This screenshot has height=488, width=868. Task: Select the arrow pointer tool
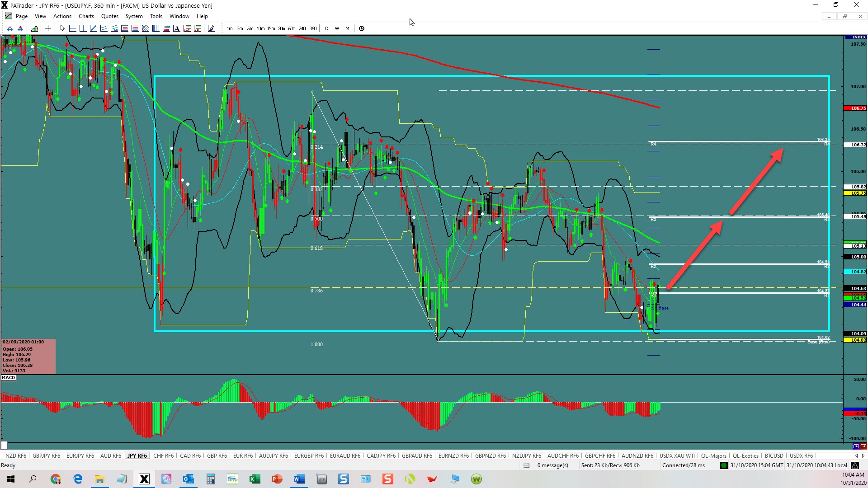(x=62, y=28)
